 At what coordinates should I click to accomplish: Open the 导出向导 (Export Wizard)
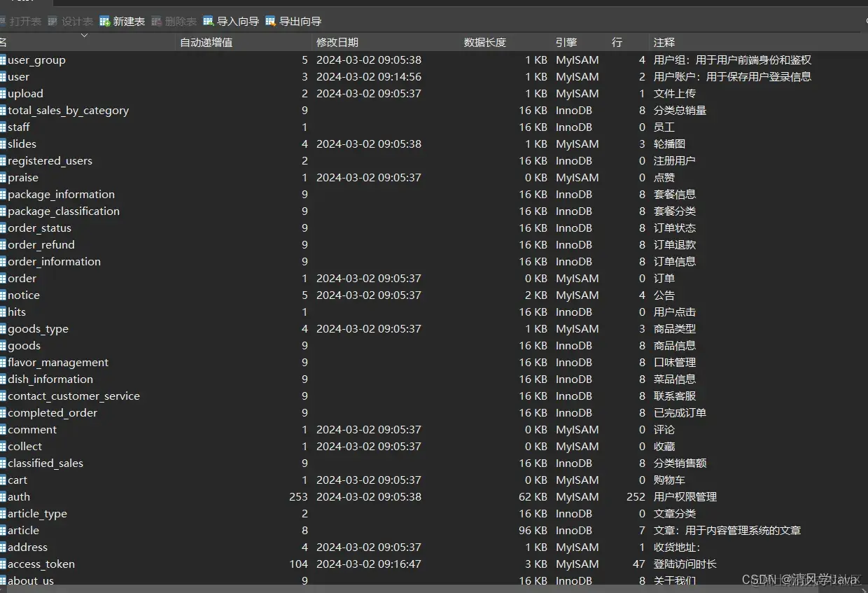click(x=293, y=22)
